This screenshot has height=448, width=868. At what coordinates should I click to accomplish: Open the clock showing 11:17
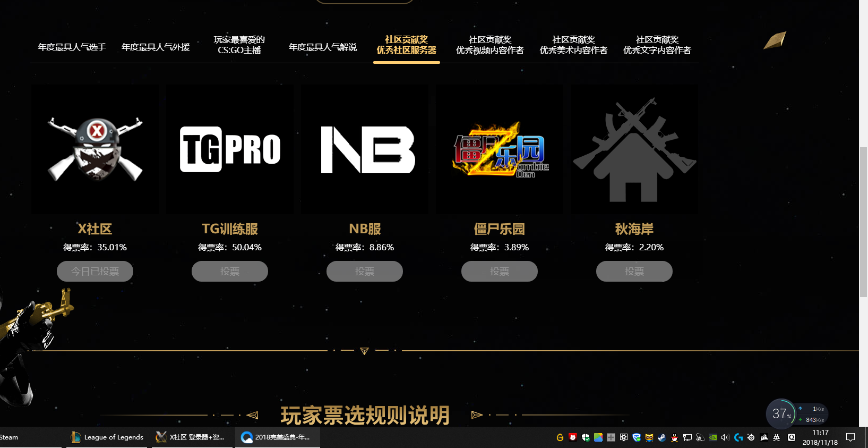point(820,437)
